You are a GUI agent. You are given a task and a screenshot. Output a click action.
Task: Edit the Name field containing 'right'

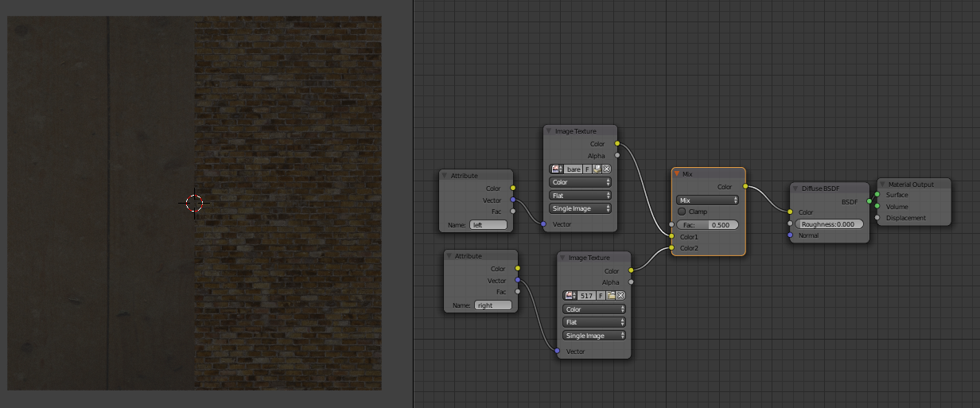pos(493,305)
